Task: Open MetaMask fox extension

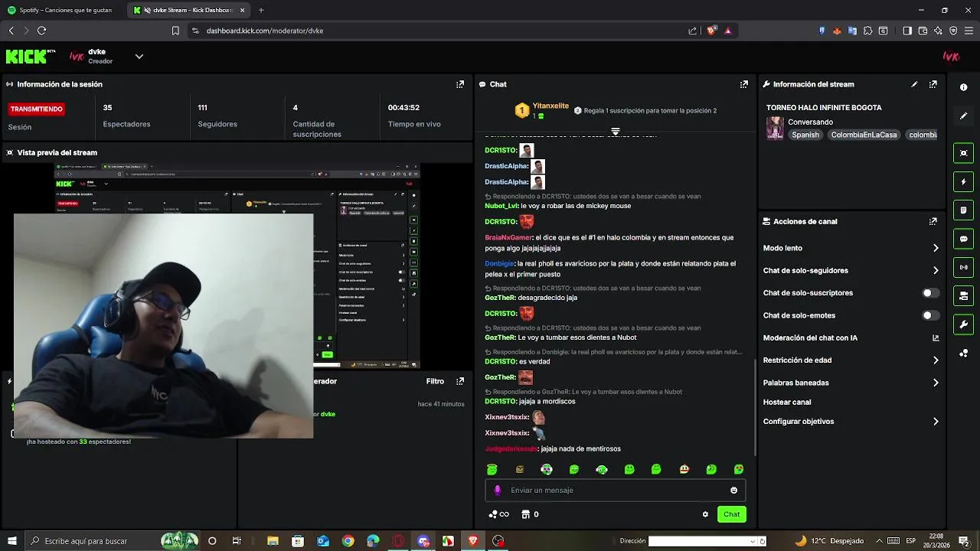Action: tap(837, 31)
